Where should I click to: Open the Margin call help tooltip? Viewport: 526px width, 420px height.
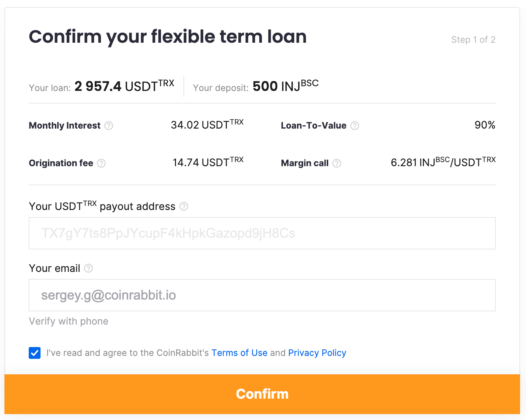pyautogui.click(x=336, y=163)
